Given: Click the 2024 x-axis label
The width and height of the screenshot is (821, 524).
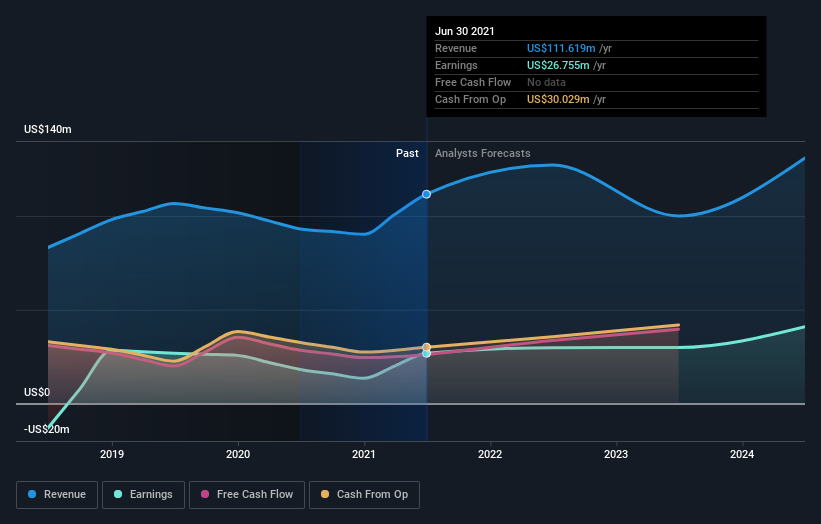Looking at the screenshot, I should pos(742,454).
